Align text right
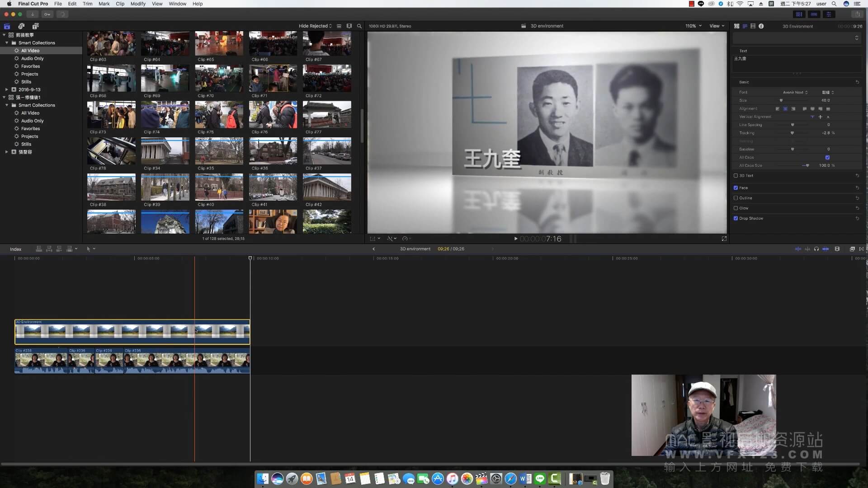 (x=793, y=109)
